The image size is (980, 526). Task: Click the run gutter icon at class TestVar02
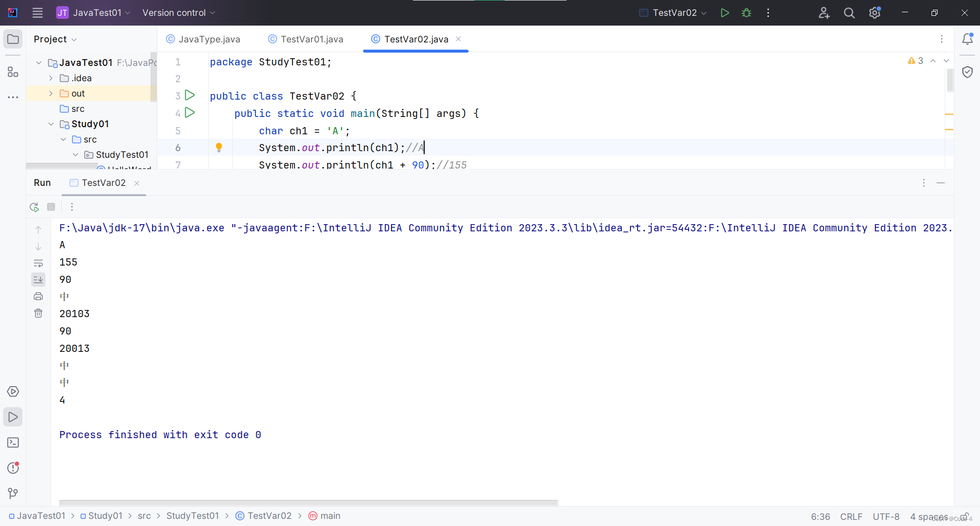click(190, 95)
